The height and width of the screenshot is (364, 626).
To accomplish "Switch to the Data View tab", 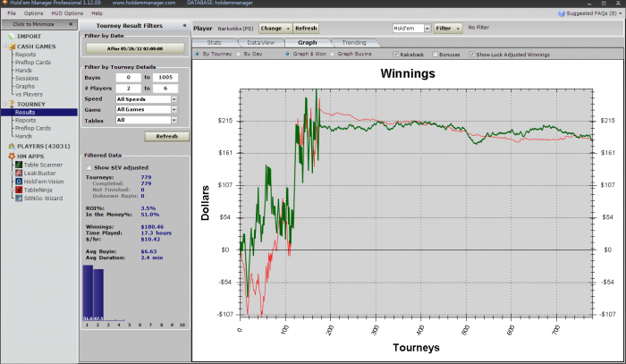I will pos(261,42).
